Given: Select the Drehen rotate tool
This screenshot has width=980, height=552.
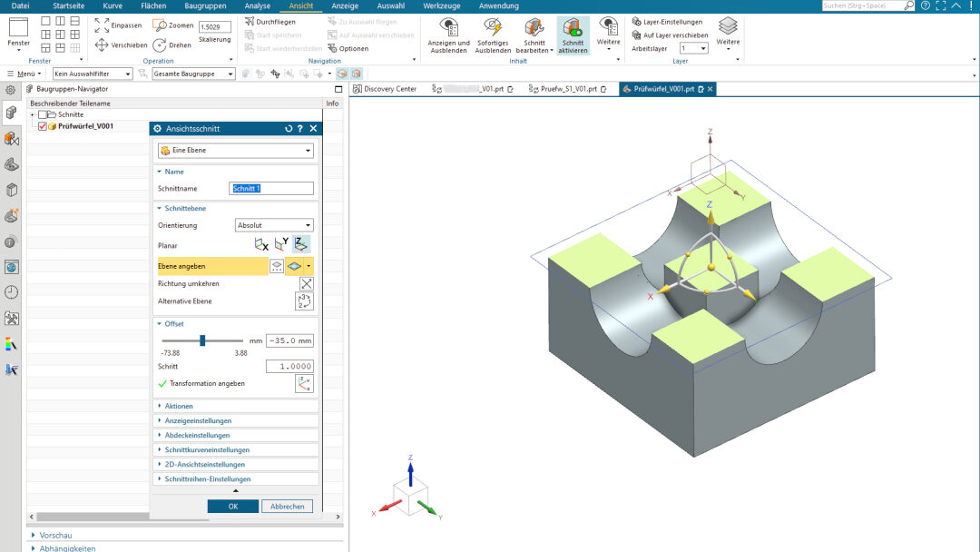Looking at the screenshot, I should 160,44.
